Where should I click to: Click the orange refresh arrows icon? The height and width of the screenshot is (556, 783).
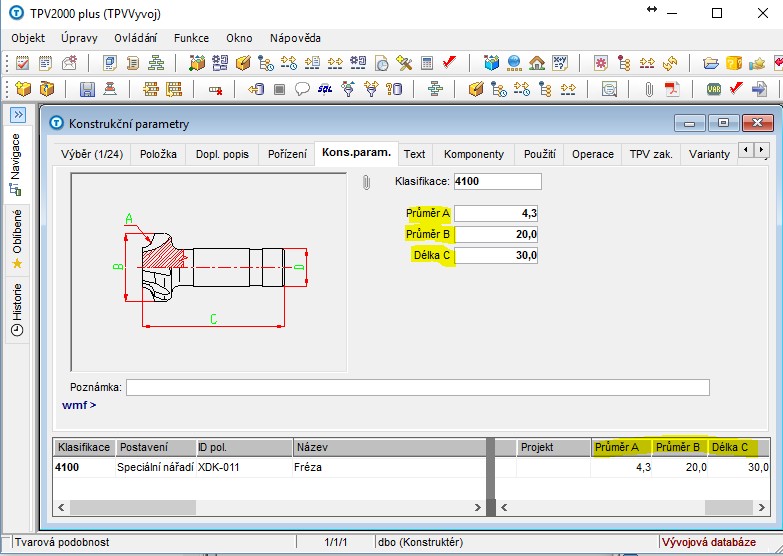click(670, 63)
